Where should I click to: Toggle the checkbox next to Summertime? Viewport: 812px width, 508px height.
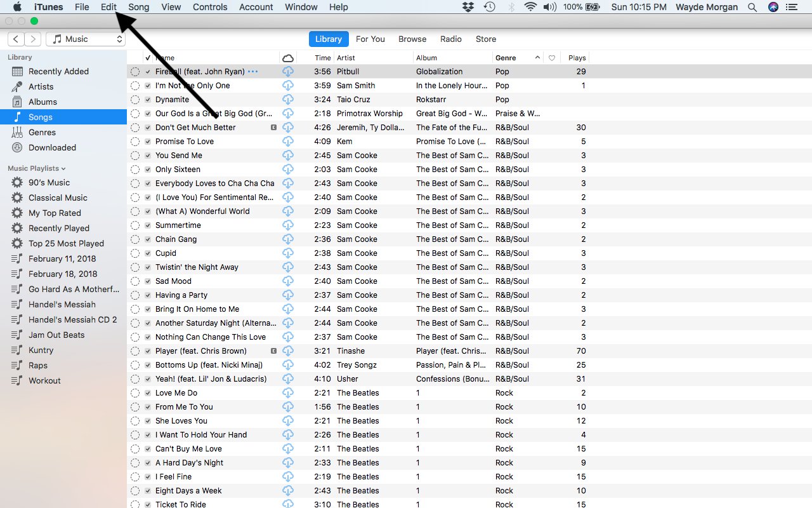point(147,225)
